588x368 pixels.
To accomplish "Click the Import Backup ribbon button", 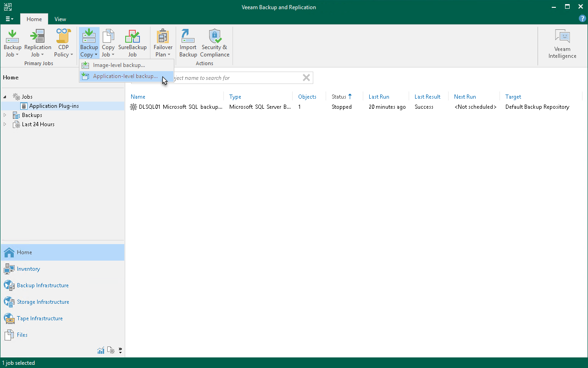I will (188, 44).
